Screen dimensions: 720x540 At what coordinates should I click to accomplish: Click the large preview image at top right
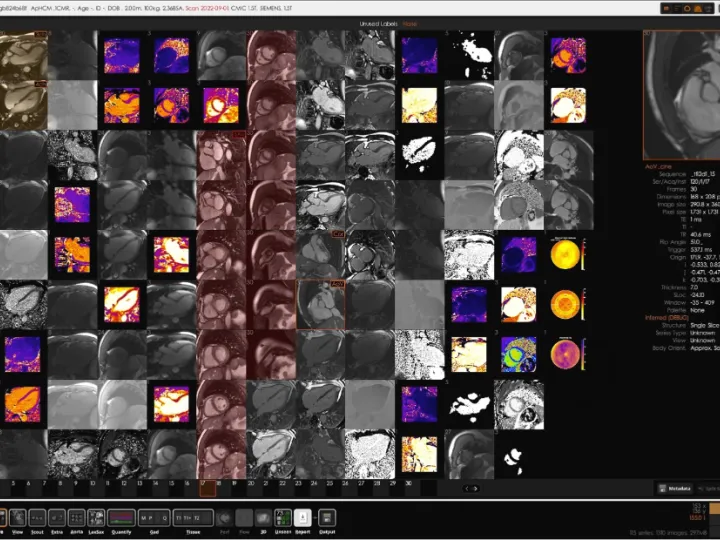pyautogui.click(x=681, y=95)
